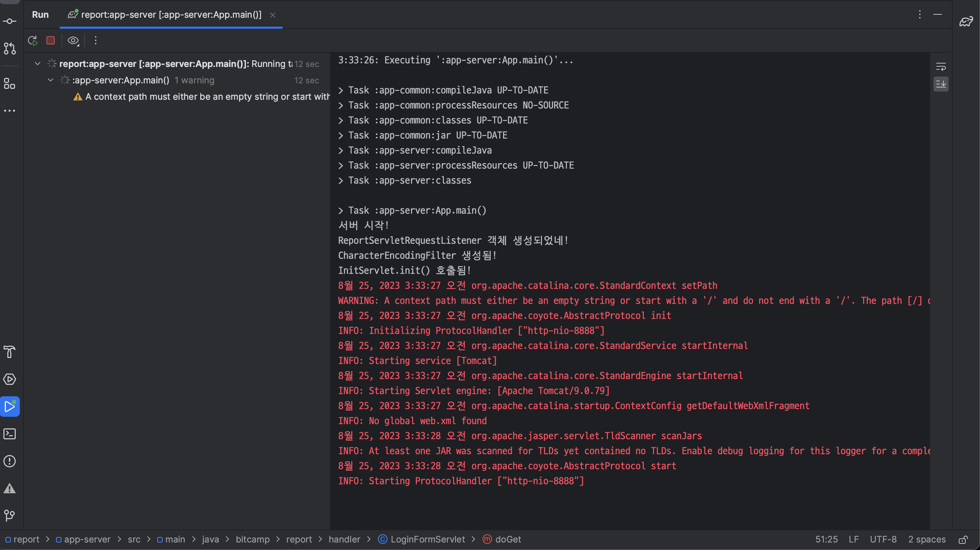Open the Gradle elephant tool window
Image resolution: width=980 pixels, height=550 pixels.
[x=966, y=21]
